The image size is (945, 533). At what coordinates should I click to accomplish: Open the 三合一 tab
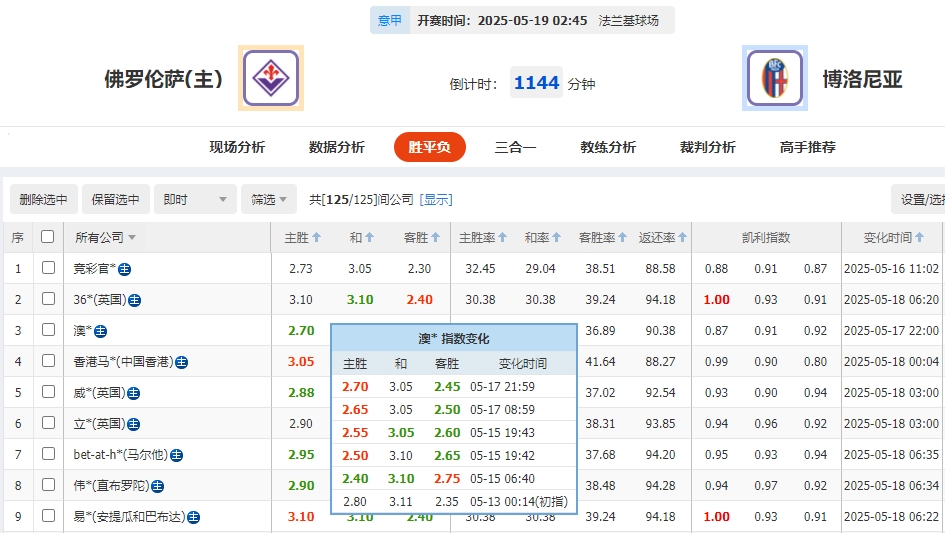pyautogui.click(x=515, y=147)
